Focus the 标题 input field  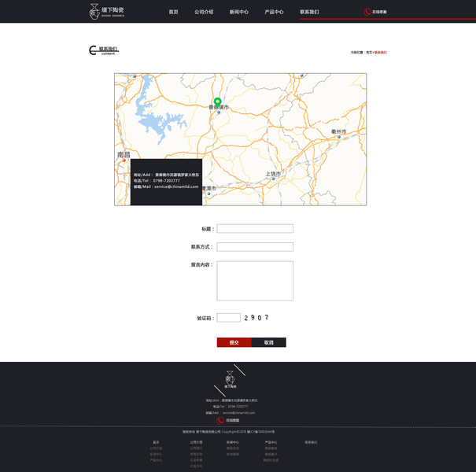[x=255, y=229]
